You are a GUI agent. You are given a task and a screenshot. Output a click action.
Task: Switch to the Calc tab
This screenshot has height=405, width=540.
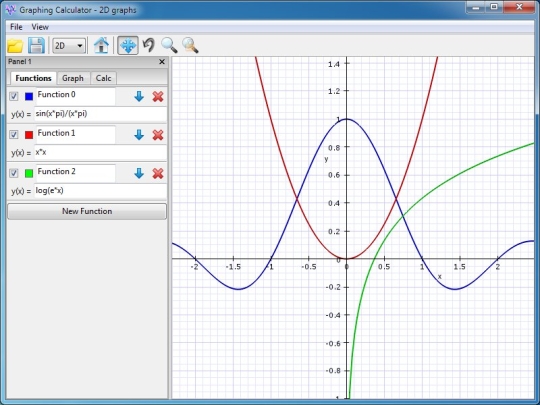pyautogui.click(x=103, y=78)
